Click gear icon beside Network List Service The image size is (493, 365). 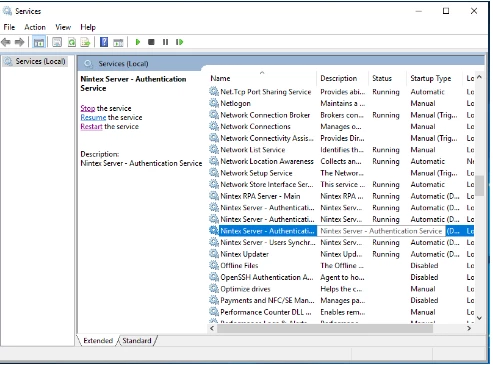point(214,149)
